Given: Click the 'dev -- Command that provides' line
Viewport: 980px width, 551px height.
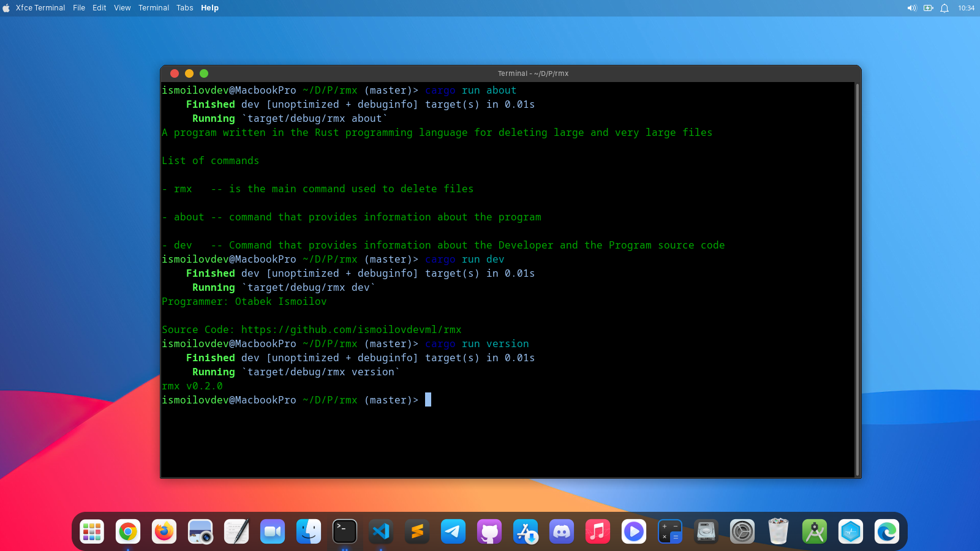Looking at the screenshot, I should (443, 245).
